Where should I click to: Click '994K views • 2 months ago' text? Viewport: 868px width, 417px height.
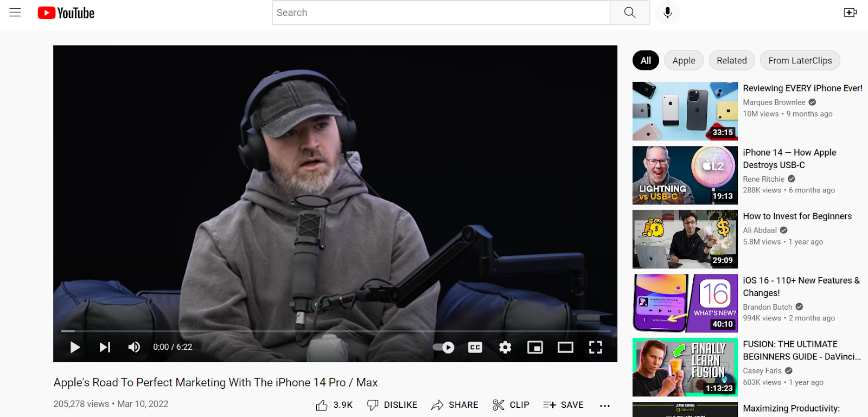click(x=789, y=318)
